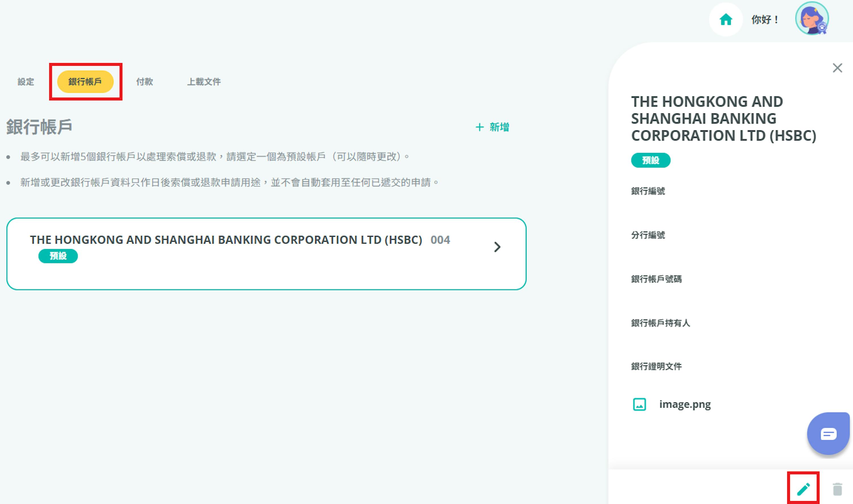Switch to the 設定 tab

click(26, 82)
